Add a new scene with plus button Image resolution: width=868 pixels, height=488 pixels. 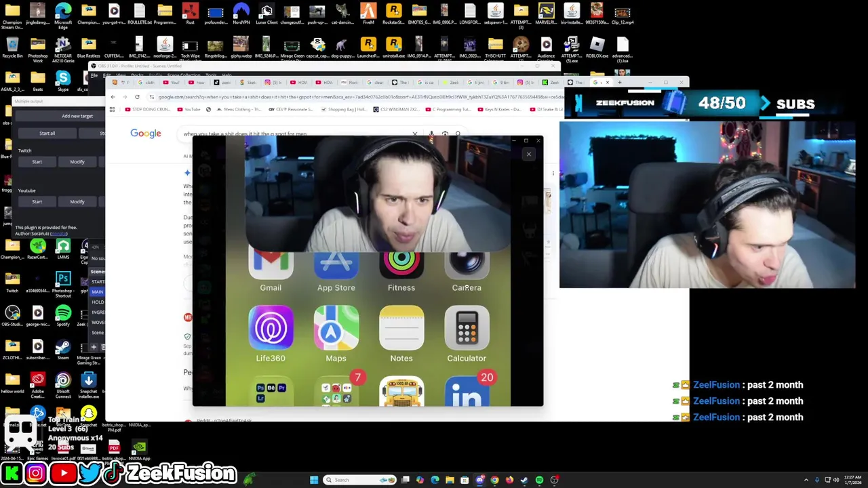[94, 347]
